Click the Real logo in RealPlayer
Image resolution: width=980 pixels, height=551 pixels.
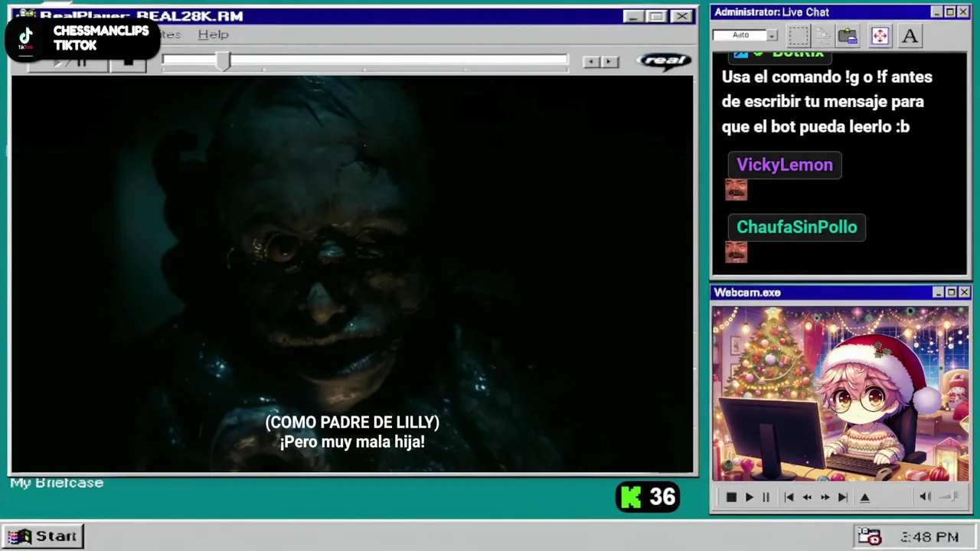tap(664, 61)
